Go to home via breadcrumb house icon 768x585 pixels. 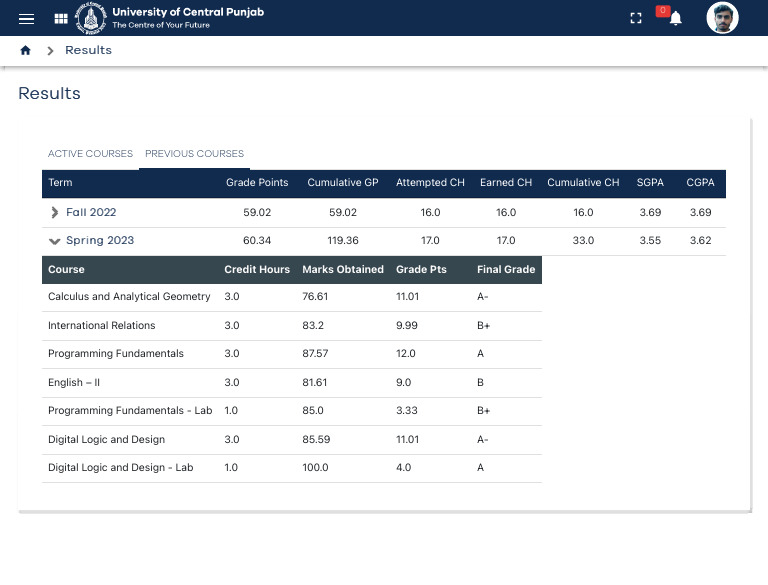pos(26,51)
